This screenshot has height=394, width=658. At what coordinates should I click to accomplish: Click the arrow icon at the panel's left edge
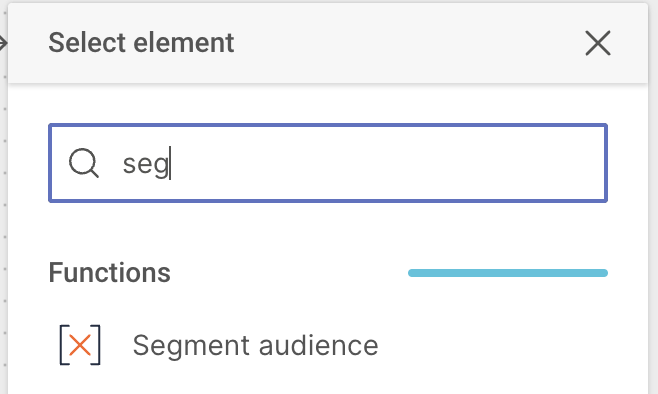pos(3,43)
